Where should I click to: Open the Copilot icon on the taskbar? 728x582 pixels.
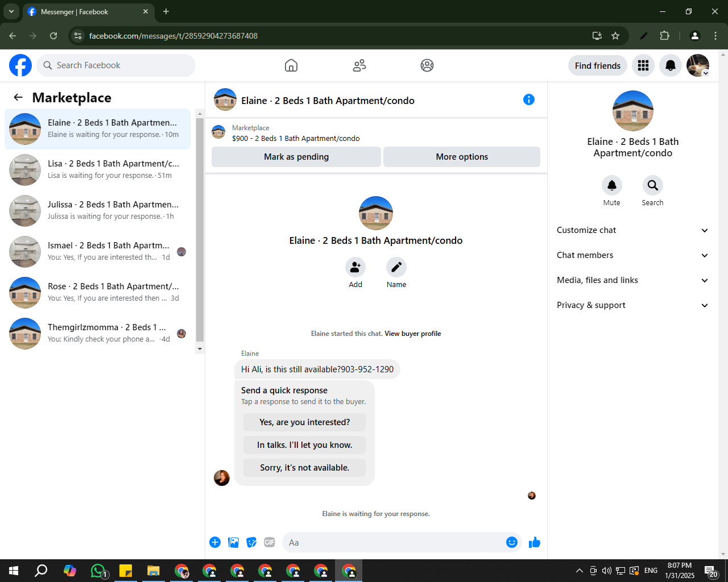click(70, 571)
